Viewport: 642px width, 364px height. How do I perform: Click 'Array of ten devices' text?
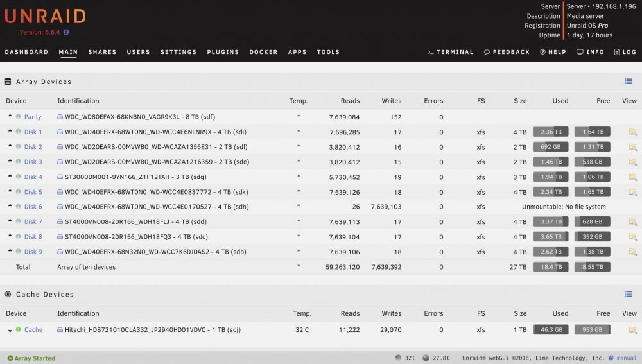[x=87, y=267]
